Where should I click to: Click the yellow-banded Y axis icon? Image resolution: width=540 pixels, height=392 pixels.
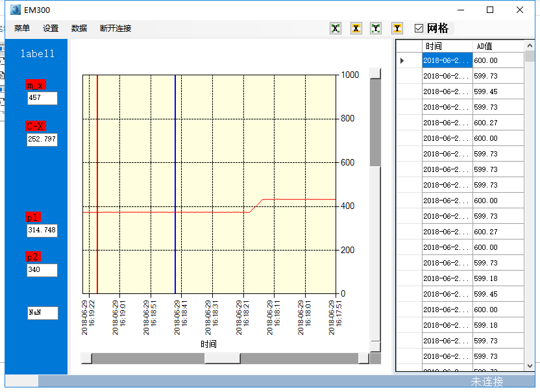pyautogui.click(x=397, y=29)
